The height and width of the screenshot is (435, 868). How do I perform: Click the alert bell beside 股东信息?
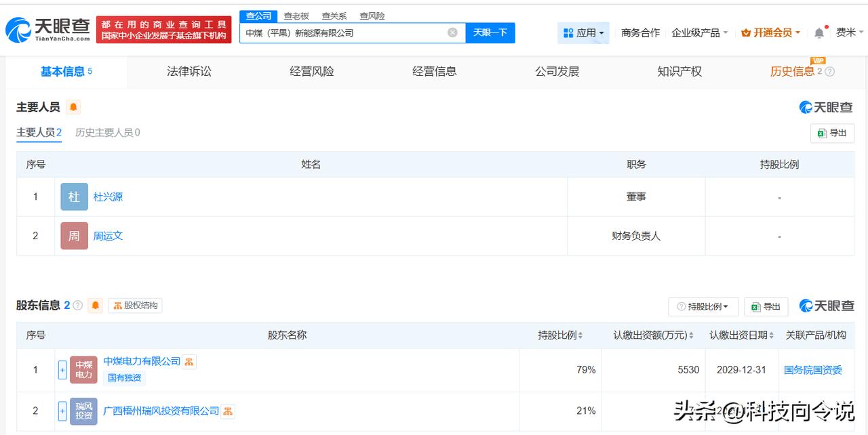tap(96, 306)
